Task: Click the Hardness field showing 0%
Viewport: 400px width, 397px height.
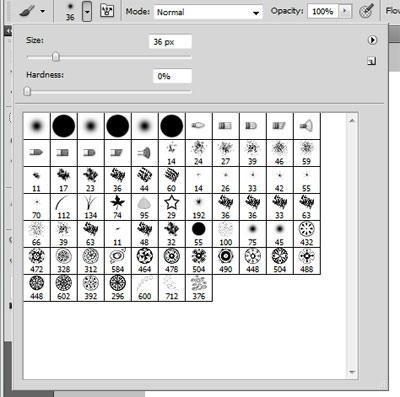Action: pos(172,76)
